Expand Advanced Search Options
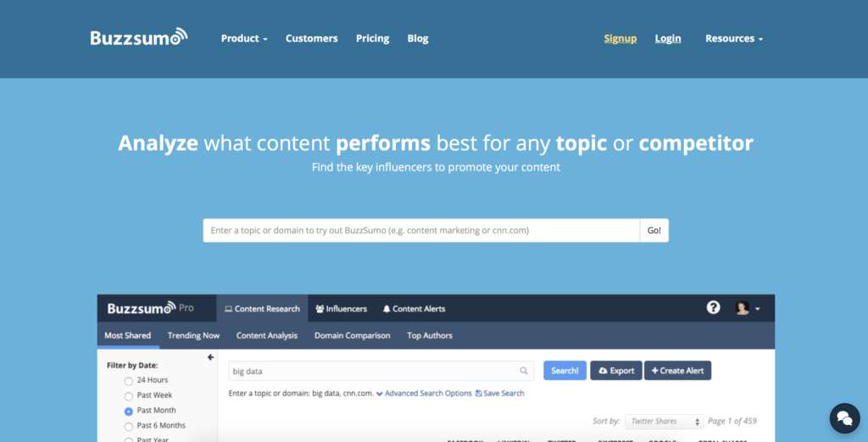Screen dimensions: 868x442 click(424, 394)
